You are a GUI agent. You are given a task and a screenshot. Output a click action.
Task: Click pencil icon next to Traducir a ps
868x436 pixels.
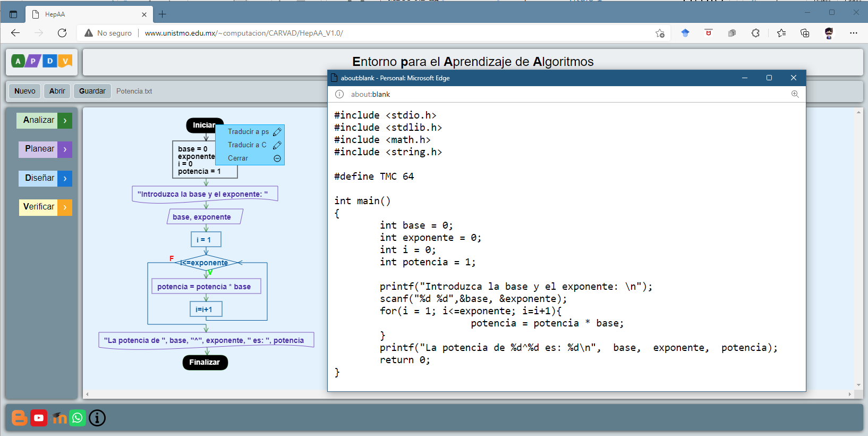(277, 132)
